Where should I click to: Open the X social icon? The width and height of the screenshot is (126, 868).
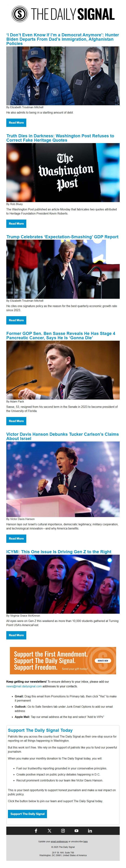tap(49, 831)
